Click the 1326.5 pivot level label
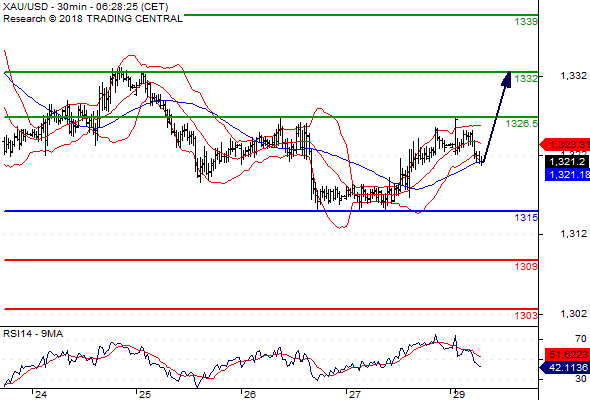Image resolution: width=590 pixels, height=400 pixels. pos(522,123)
